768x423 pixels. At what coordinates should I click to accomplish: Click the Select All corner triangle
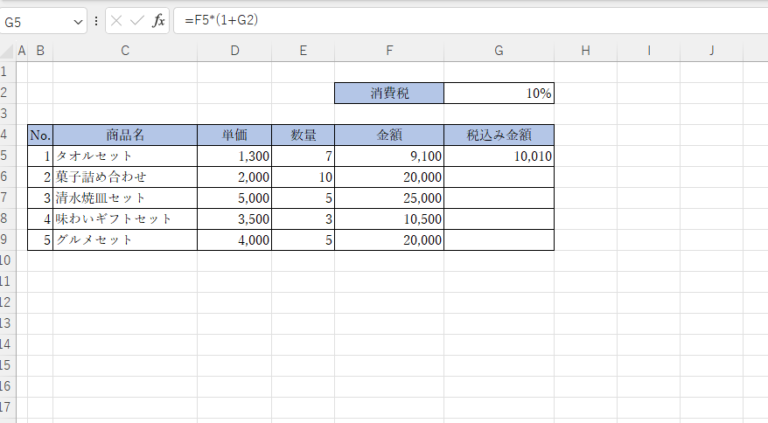[8, 51]
